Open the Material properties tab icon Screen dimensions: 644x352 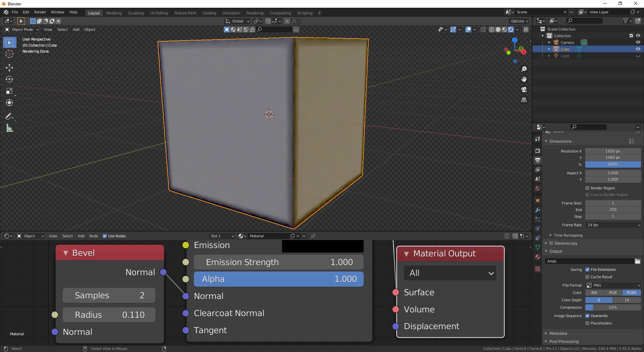pyautogui.click(x=538, y=257)
